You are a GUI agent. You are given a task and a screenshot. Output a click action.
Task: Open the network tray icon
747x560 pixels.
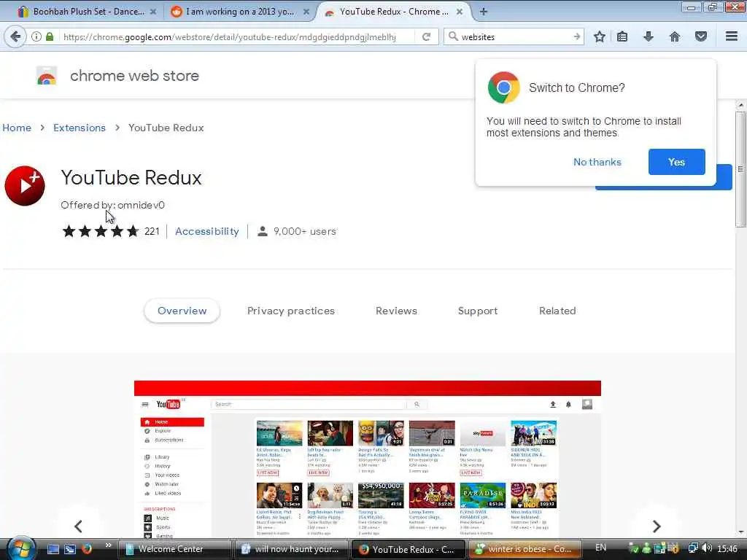pos(693,548)
